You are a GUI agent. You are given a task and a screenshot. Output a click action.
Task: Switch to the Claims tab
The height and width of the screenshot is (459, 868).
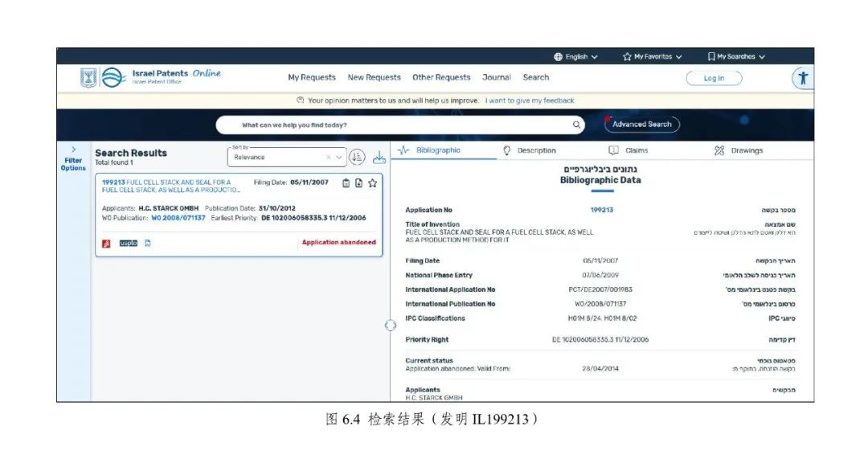[628, 150]
